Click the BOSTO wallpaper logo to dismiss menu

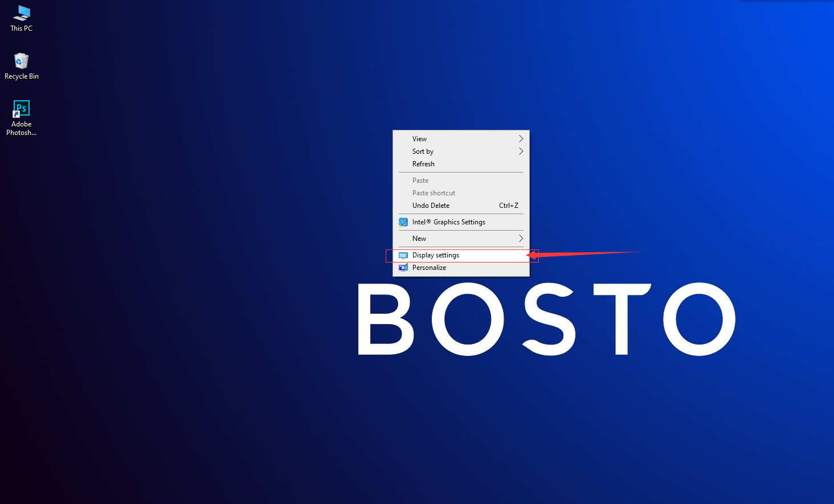click(547, 319)
